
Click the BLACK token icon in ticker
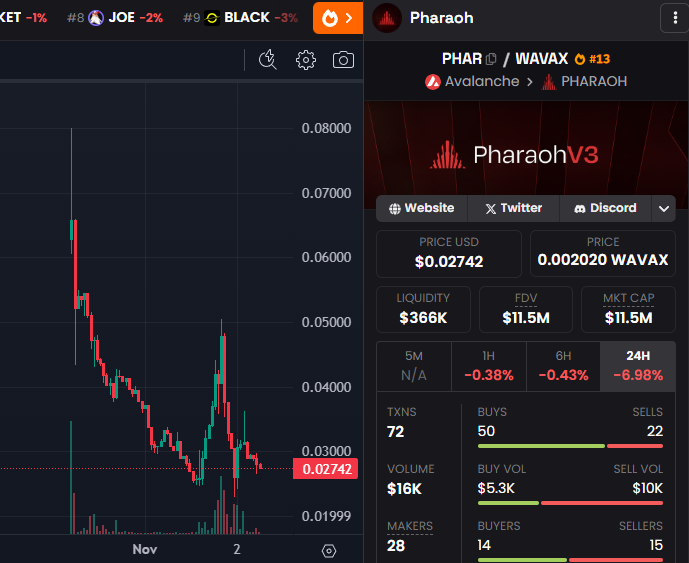(x=212, y=18)
